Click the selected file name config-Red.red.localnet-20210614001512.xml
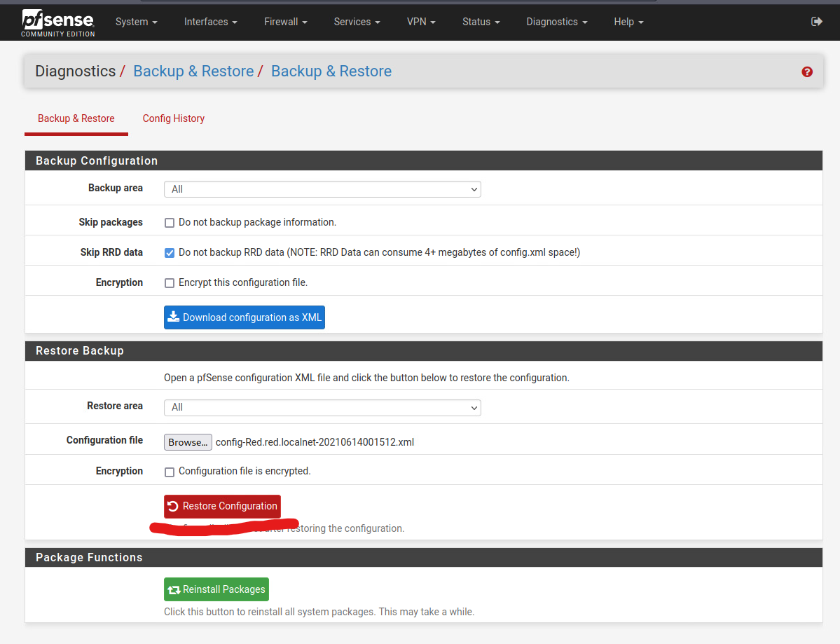The height and width of the screenshot is (644, 840). coord(315,442)
